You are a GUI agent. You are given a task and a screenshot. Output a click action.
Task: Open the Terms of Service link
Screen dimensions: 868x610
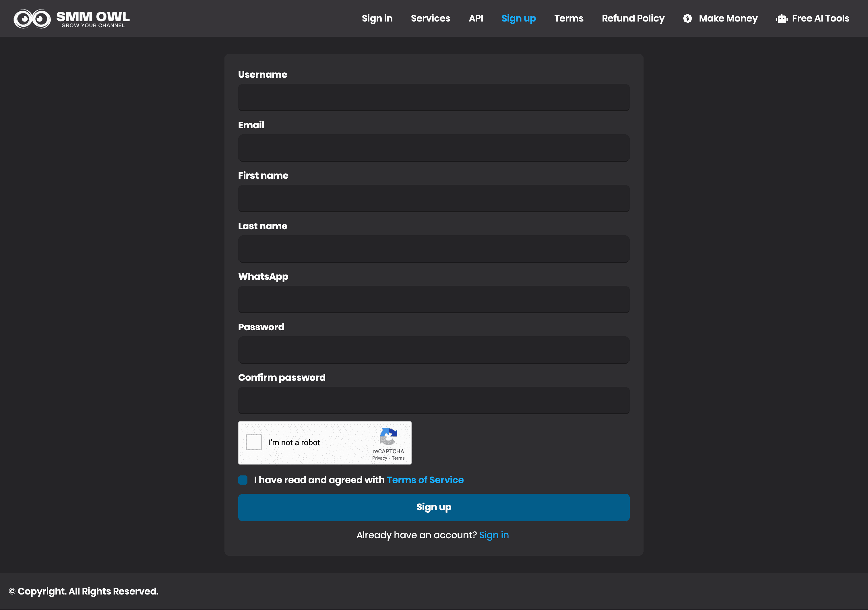pos(425,480)
